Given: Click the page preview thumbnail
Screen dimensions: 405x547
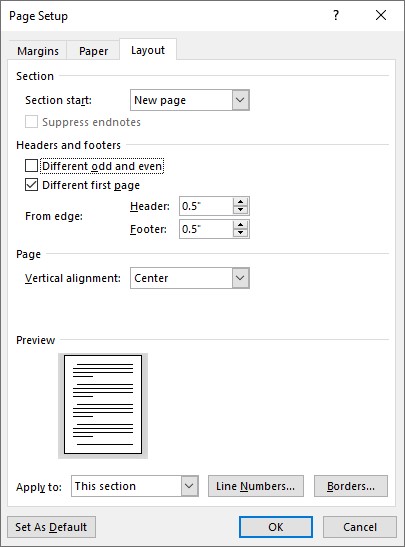Looking at the screenshot, I should click(x=103, y=405).
